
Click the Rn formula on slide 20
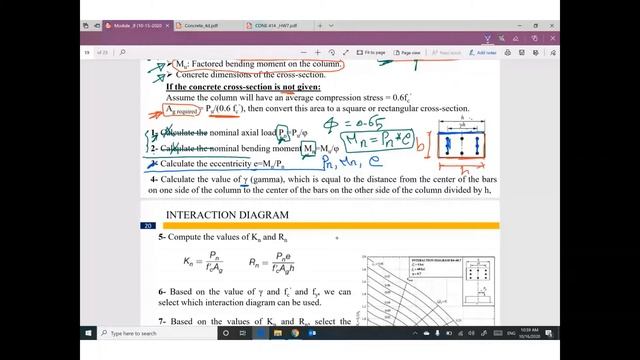click(272, 262)
